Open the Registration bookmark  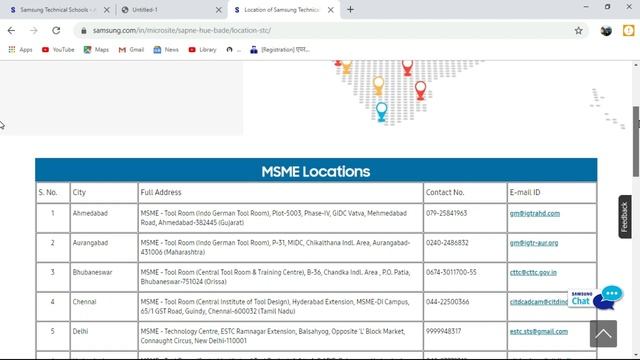point(280,50)
